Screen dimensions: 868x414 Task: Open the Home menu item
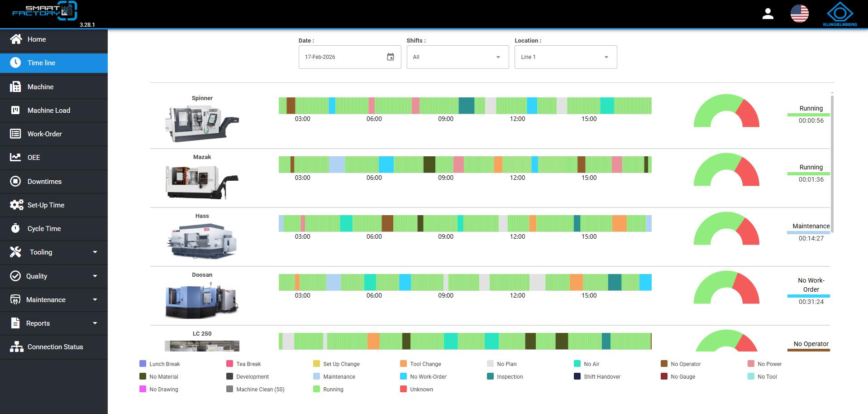(54, 39)
